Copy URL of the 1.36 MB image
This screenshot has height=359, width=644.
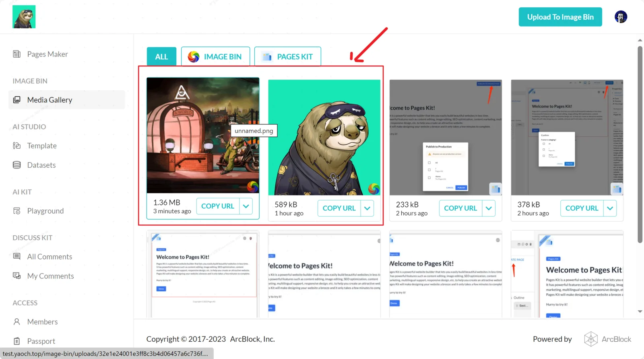pyautogui.click(x=218, y=206)
